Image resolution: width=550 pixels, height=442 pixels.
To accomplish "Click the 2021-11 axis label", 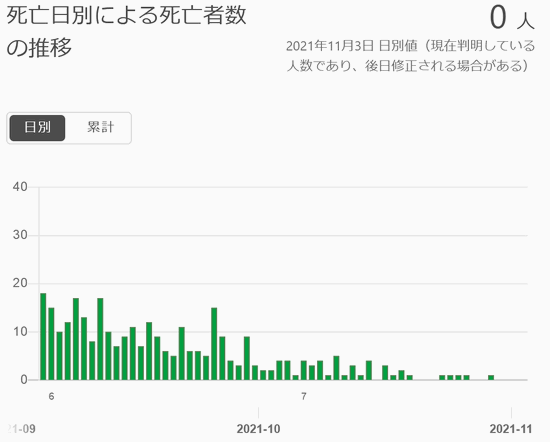I will click(x=511, y=429).
